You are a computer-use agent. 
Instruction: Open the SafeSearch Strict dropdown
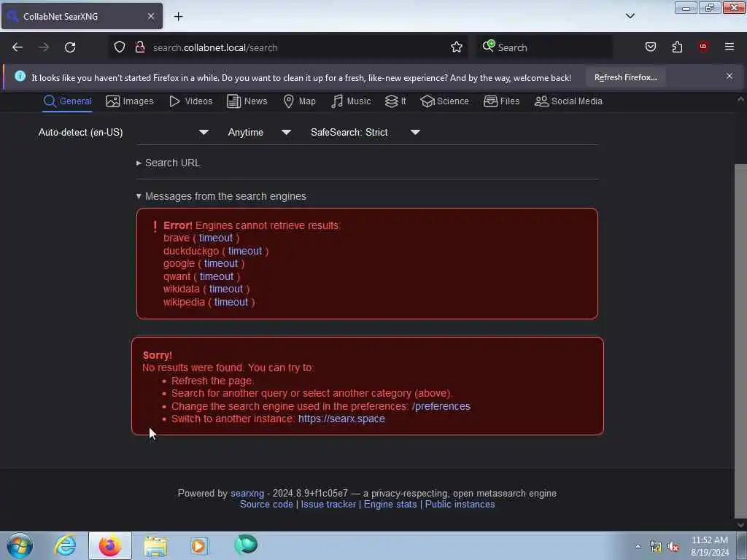point(365,133)
